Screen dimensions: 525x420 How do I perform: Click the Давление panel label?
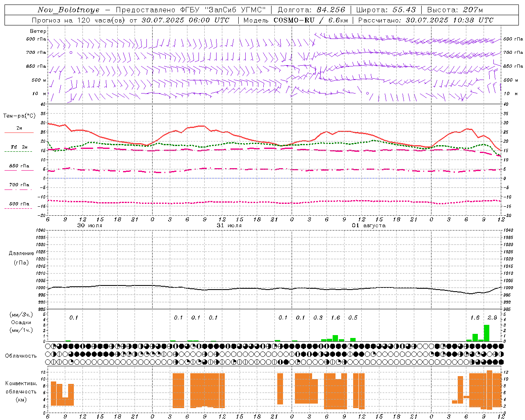[x=21, y=253]
